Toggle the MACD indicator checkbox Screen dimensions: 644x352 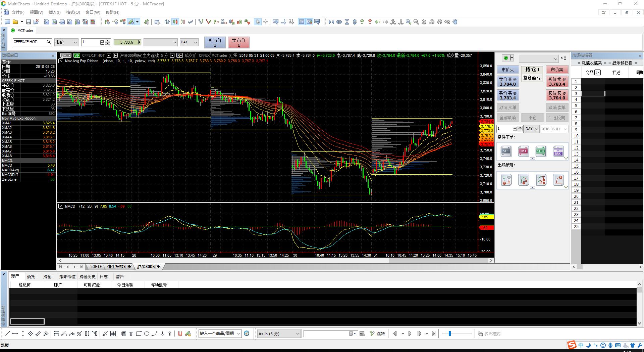pos(61,206)
